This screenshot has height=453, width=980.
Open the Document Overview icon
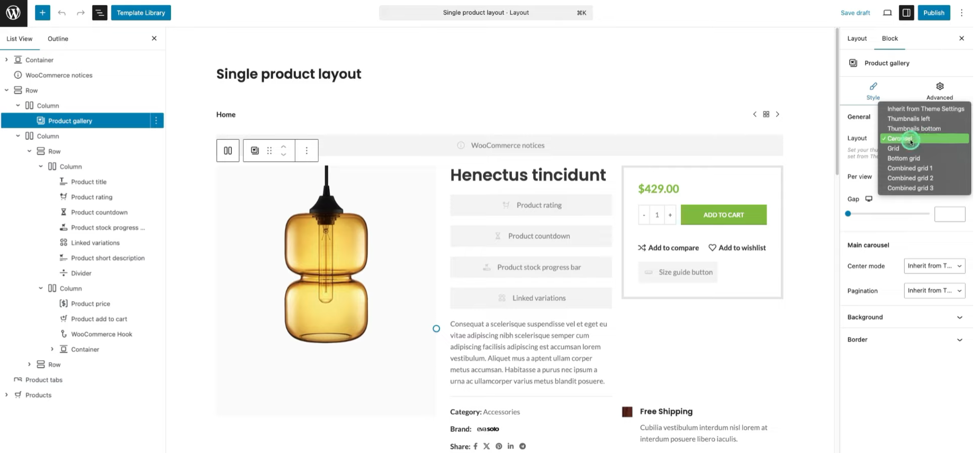pyautogui.click(x=100, y=12)
